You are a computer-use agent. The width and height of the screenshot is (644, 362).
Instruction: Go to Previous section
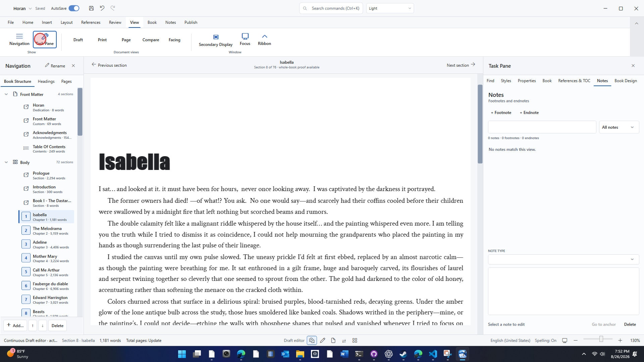click(109, 65)
